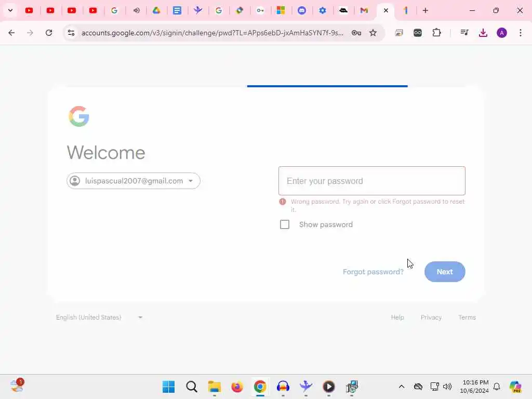
Task: Open the profile avatar A
Action: pyautogui.click(x=502, y=33)
